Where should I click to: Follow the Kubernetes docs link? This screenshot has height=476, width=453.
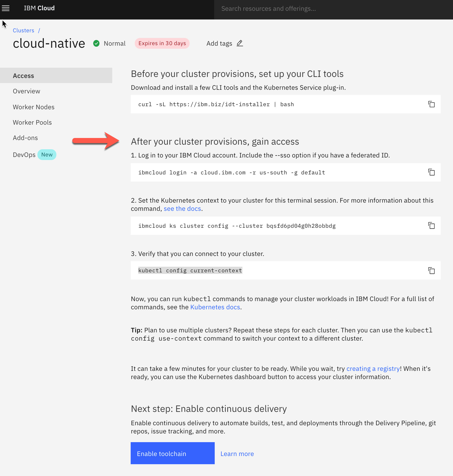pos(215,307)
